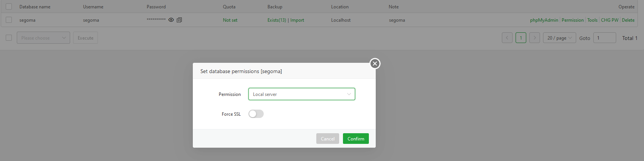Copy password using the copy icon
Image resolution: width=644 pixels, height=161 pixels.
[179, 20]
